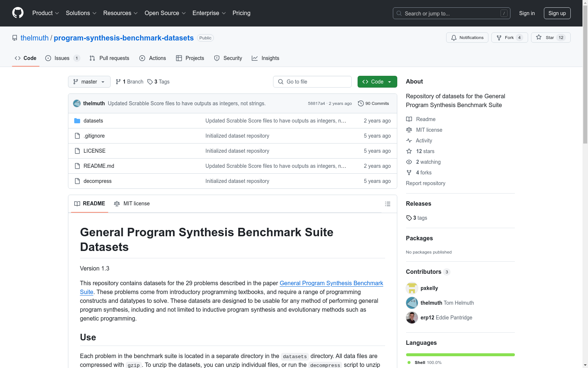Open the .gitignore file

tap(94, 136)
